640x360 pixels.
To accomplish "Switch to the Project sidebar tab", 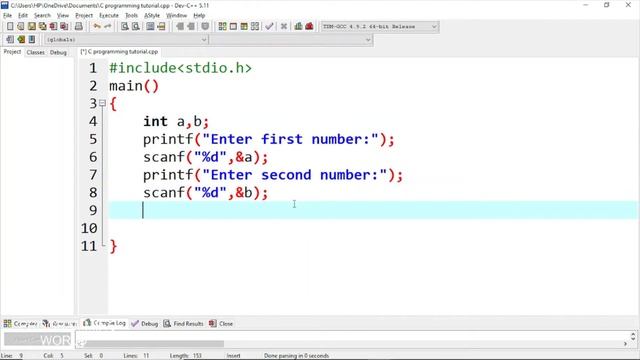I will pyautogui.click(x=12, y=52).
